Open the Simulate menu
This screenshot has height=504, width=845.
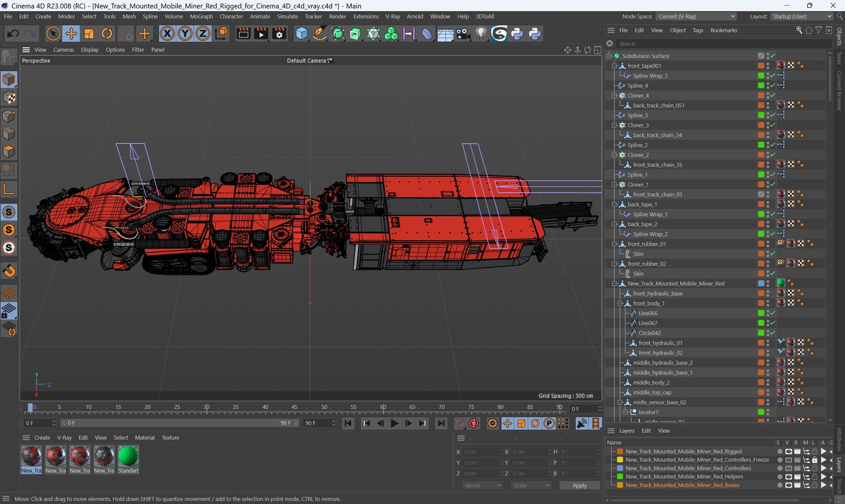point(287,16)
